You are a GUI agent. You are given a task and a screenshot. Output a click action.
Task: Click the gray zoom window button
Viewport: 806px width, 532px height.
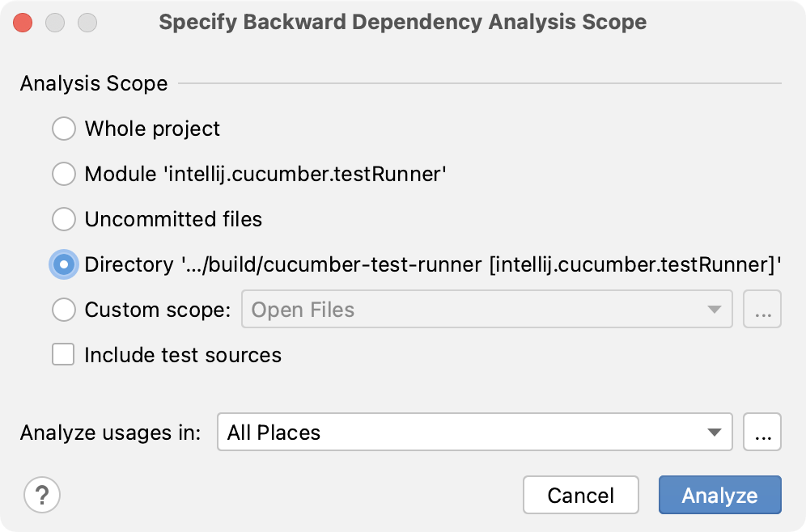click(87, 23)
